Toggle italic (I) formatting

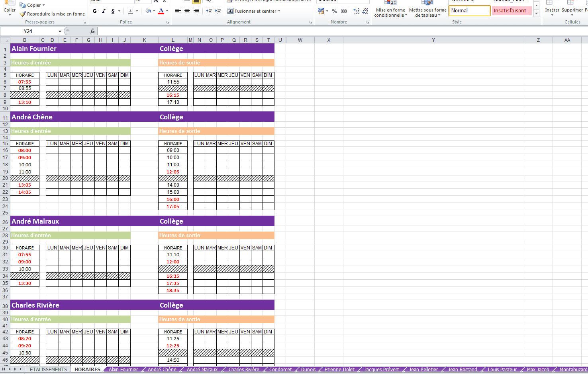(x=104, y=11)
